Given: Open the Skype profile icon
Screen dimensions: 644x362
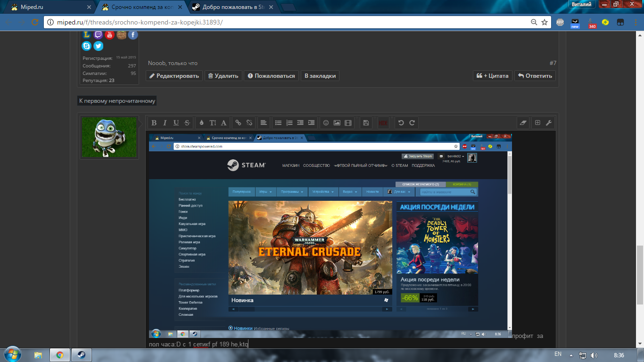Looking at the screenshot, I should pos(86,46).
